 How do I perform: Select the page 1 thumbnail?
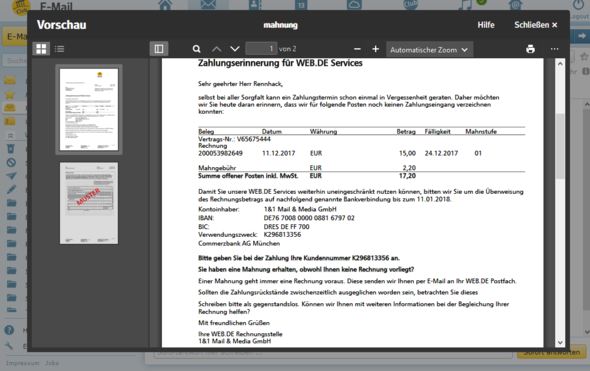(x=89, y=109)
